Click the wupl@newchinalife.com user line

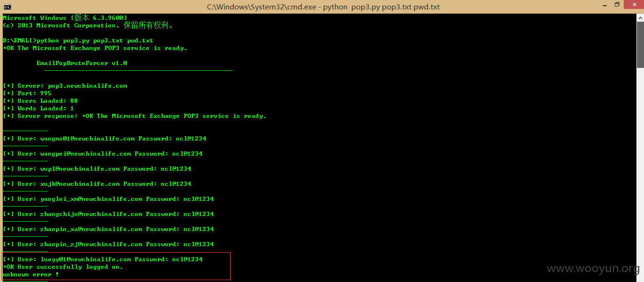pos(97,169)
